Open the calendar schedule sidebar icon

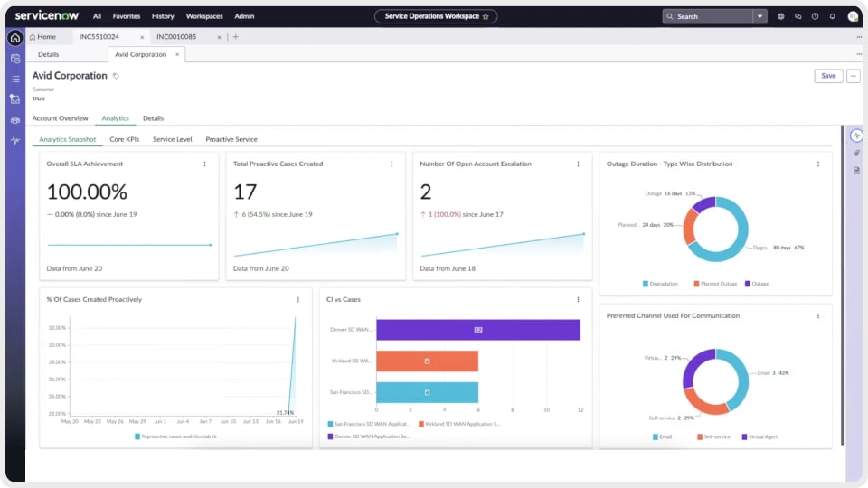(x=15, y=59)
